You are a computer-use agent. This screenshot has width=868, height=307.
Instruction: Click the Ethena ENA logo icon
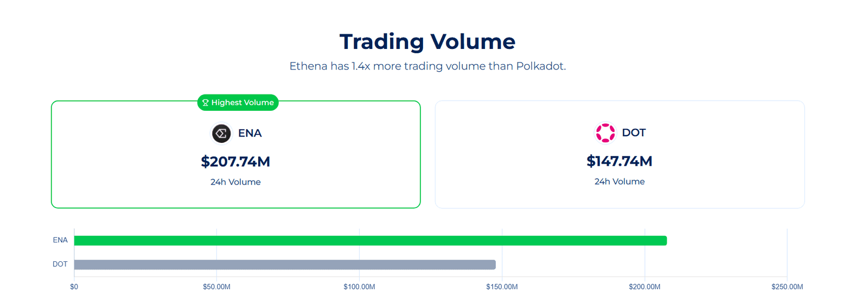click(x=221, y=133)
